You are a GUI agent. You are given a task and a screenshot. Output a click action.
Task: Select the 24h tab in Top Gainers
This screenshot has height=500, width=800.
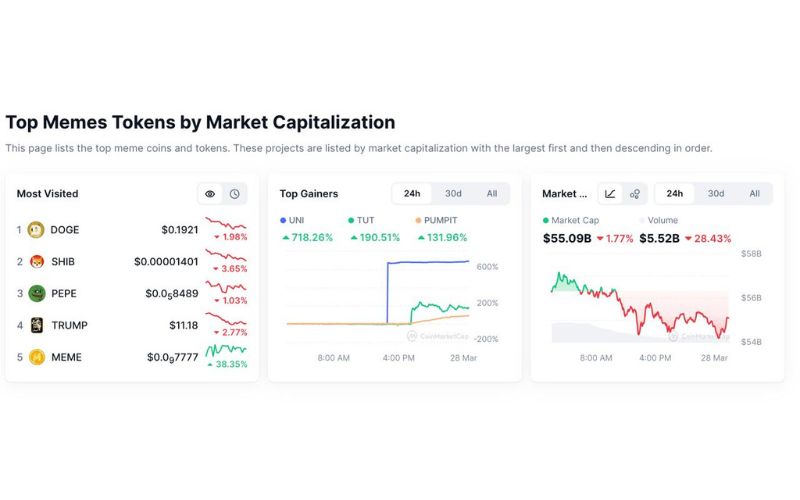coord(412,194)
